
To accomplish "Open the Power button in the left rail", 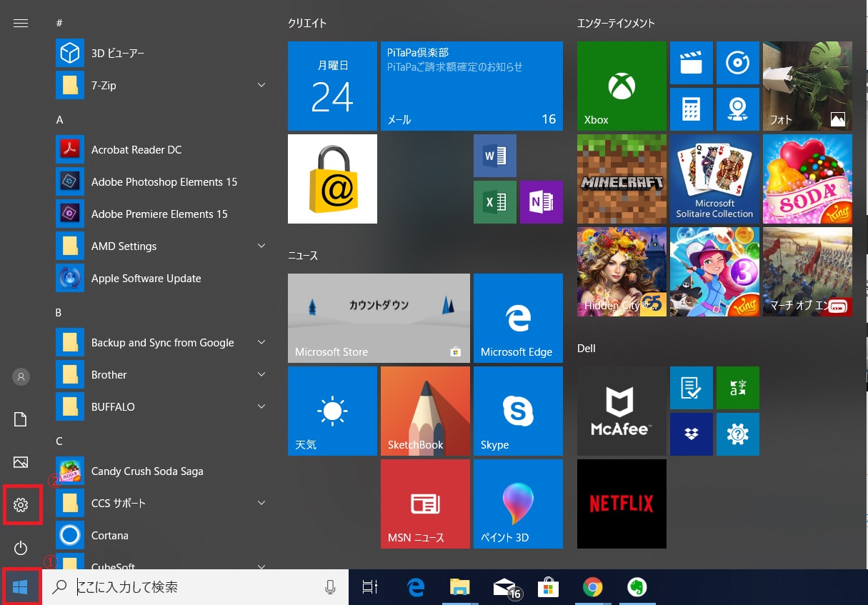I will pyautogui.click(x=21, y=548).
